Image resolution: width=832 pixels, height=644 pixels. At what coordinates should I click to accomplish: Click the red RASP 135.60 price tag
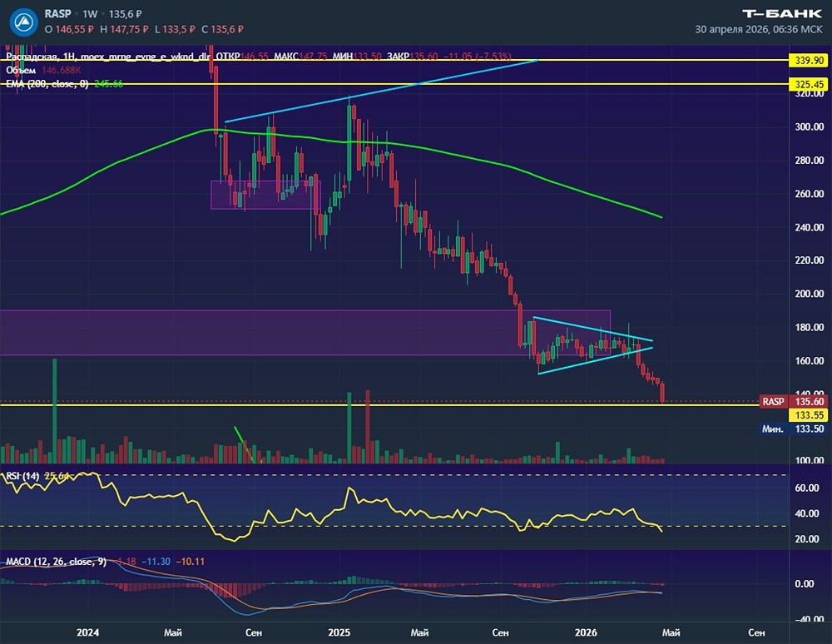point(793,402)
